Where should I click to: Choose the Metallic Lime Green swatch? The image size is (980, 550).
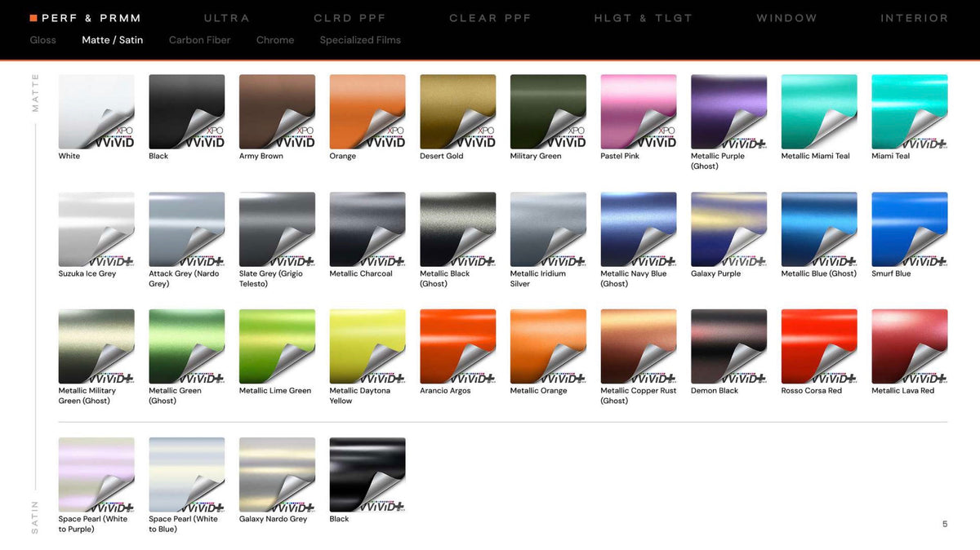click(x=277, y=346)
